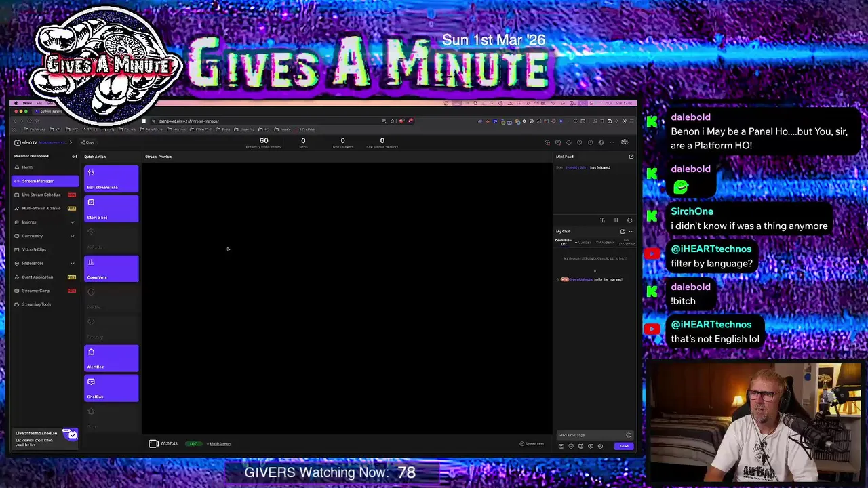
Task: Select Stream Manager in the sidebar
Action: [45, 181]
